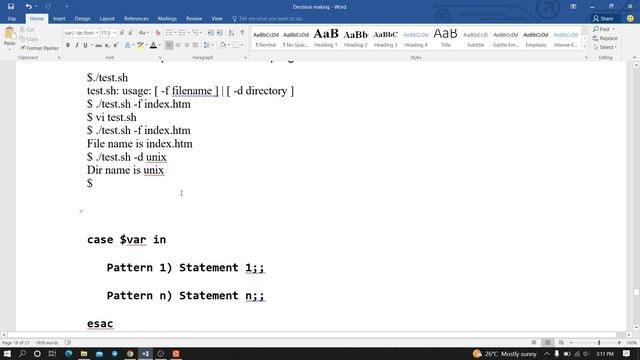Switch to the Mailings tab

[x=167, y=19]
